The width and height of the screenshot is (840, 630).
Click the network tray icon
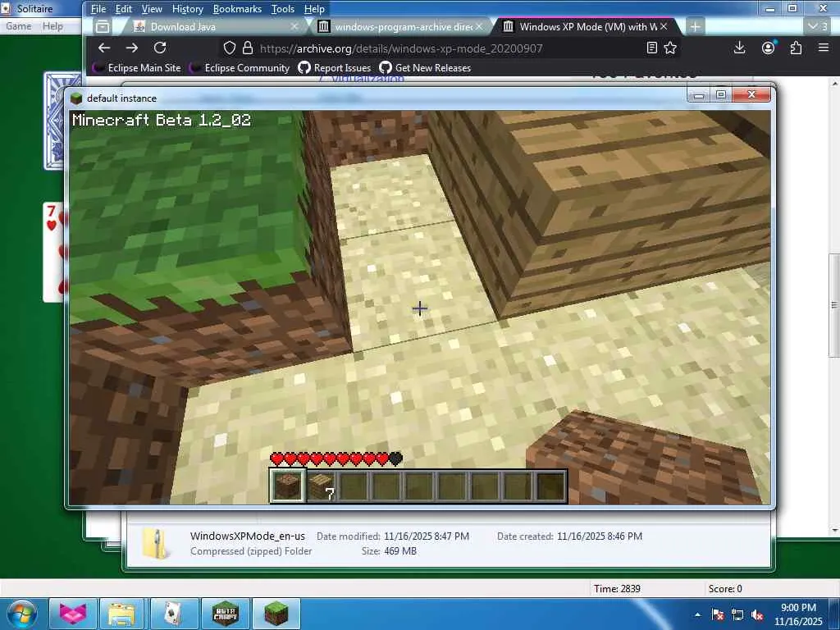tap(737, 615)
